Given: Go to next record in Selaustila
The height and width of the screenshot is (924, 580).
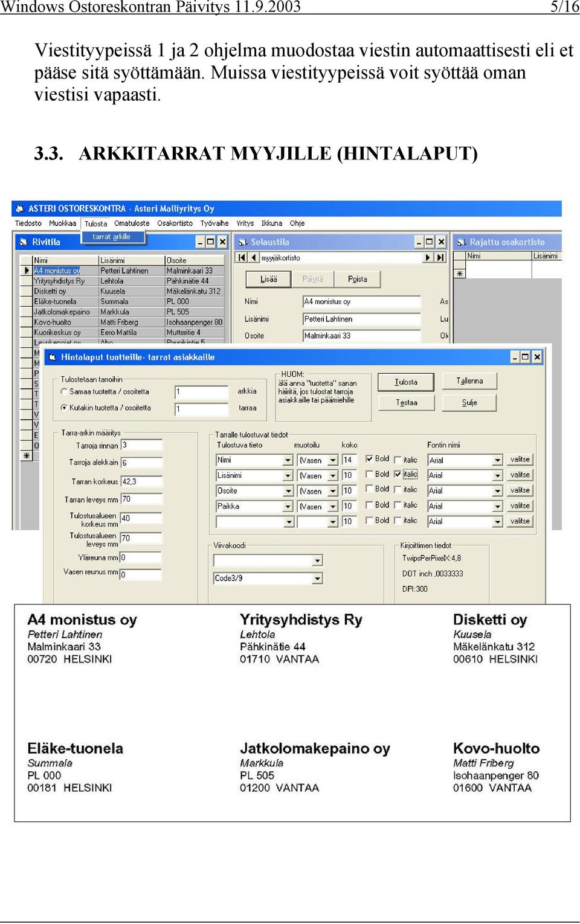Looking at the screenshot, I should click(x=428, y=258).
